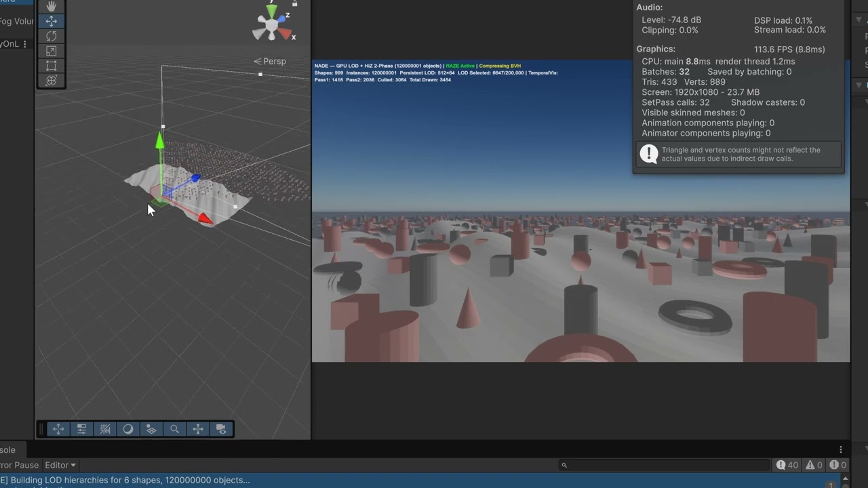
Task: Click the green Y arrow of move gizmo
Action: tap(160, 141)
